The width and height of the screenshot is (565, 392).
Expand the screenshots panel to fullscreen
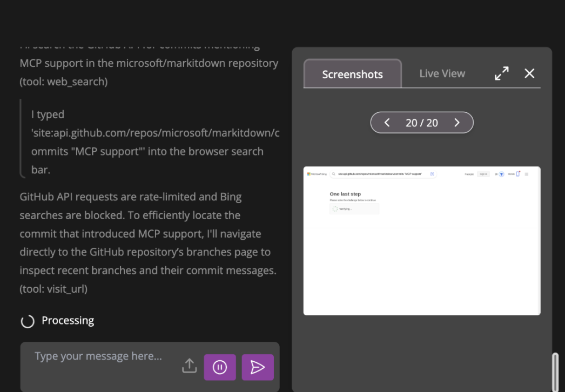tap(502, 73)
